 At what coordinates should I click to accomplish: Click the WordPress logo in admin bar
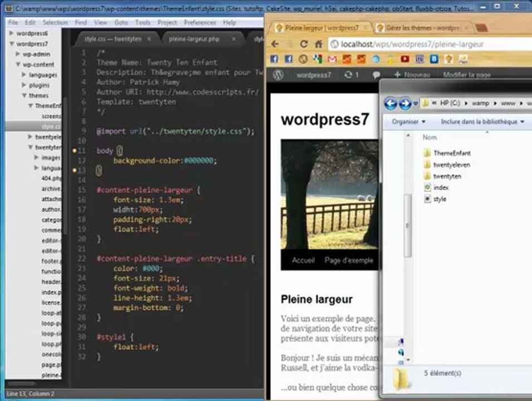pos(278,75)
